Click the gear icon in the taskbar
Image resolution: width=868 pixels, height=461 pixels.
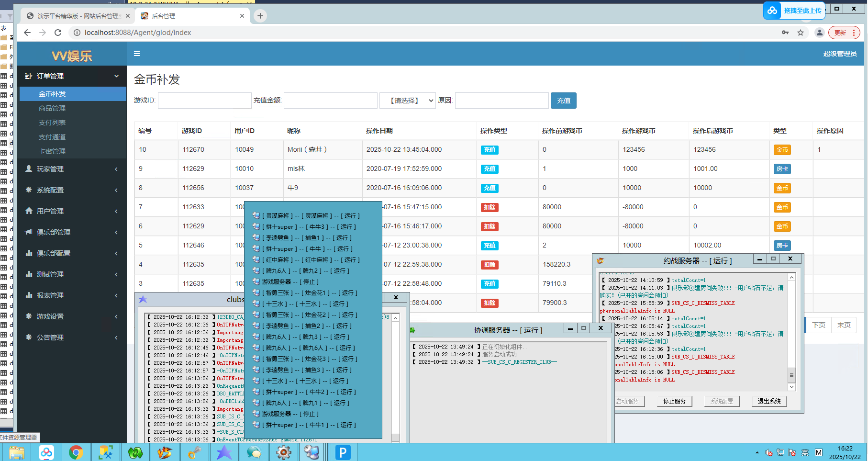tap(284, 452)
